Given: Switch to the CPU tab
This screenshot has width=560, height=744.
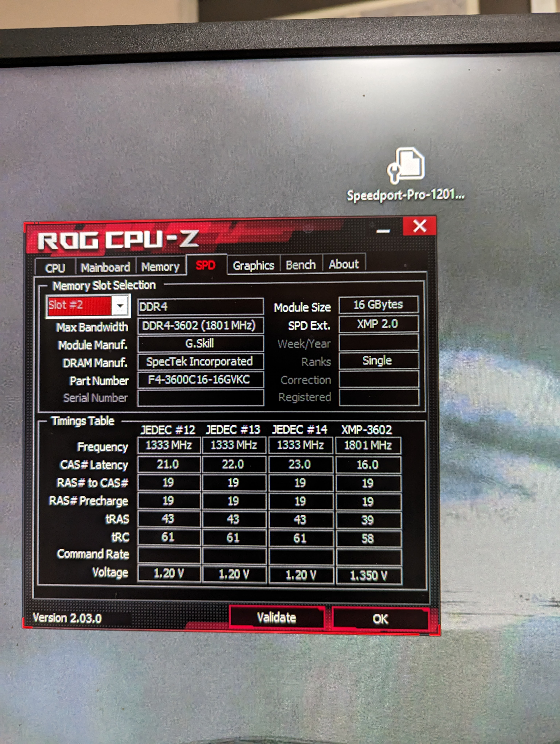Looking at the screenshot, I should tap(55, 268).
